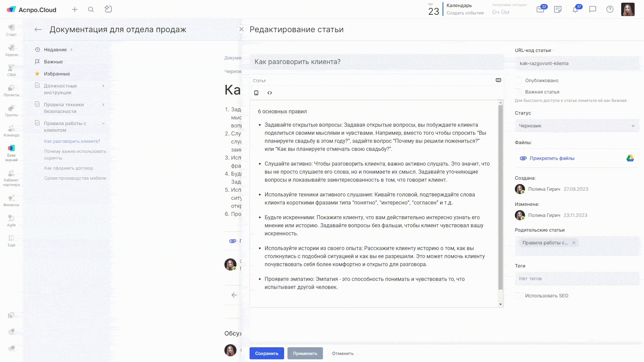Switch the editor to source code view
The width and height of the screenshot is (644, 362).
tap(270, 93)
